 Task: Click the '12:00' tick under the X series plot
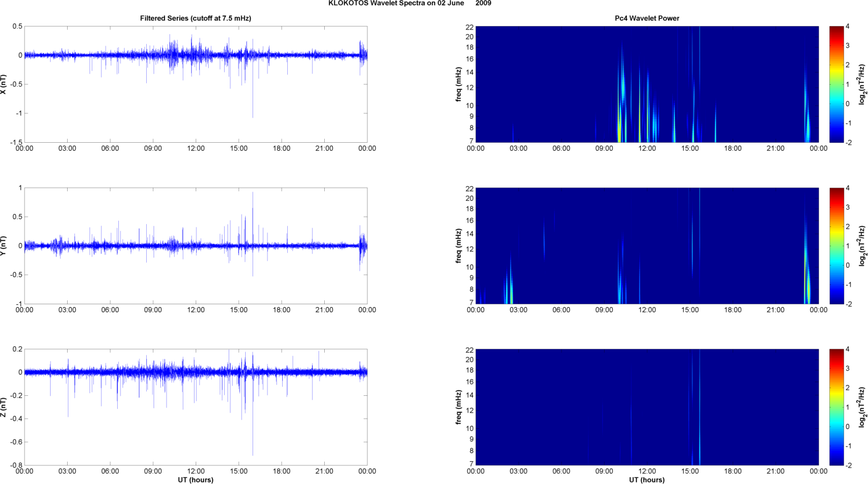click(x=196, y=148)
